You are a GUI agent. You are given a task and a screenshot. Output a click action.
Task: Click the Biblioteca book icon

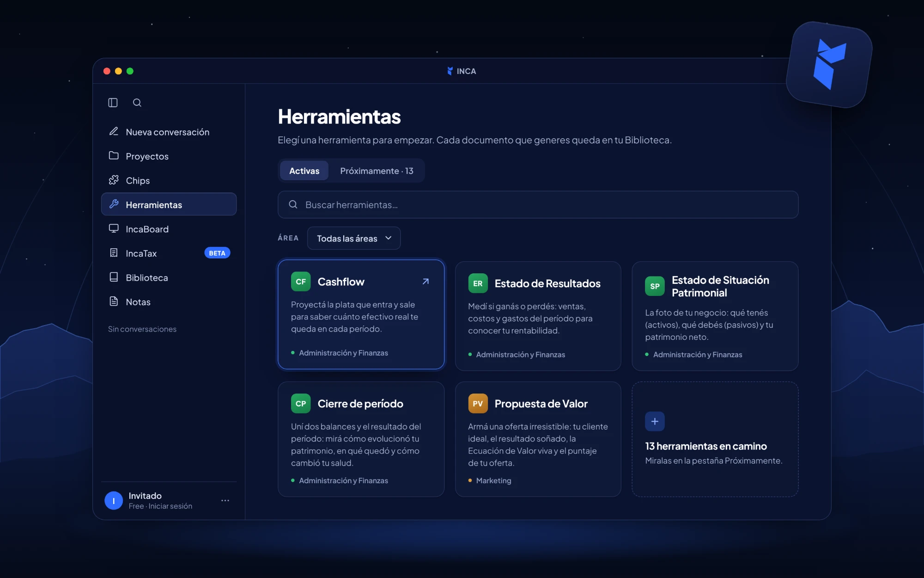pos(114,277)
